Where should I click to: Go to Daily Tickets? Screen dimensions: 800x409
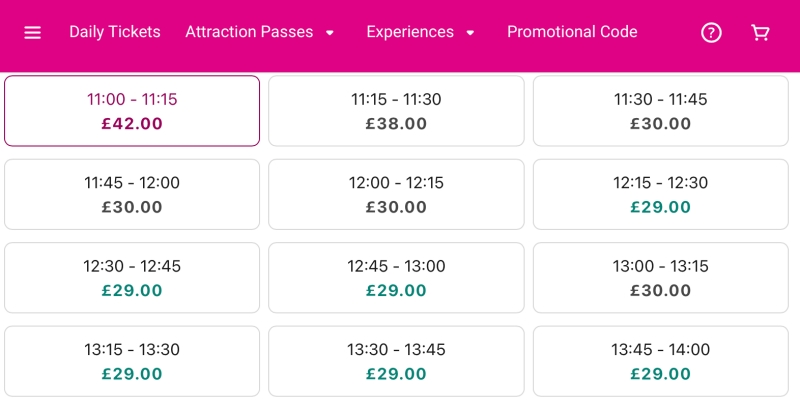(115, 32)
